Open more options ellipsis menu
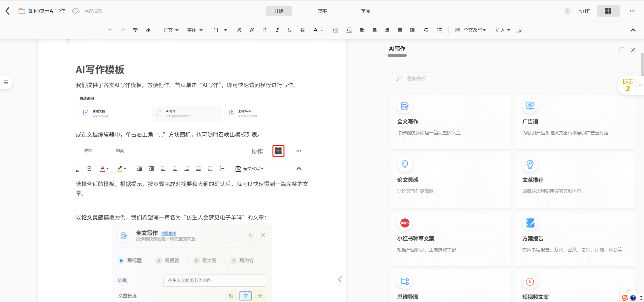The width and height of the screenshot is (644, 302). tap(632, 11)
